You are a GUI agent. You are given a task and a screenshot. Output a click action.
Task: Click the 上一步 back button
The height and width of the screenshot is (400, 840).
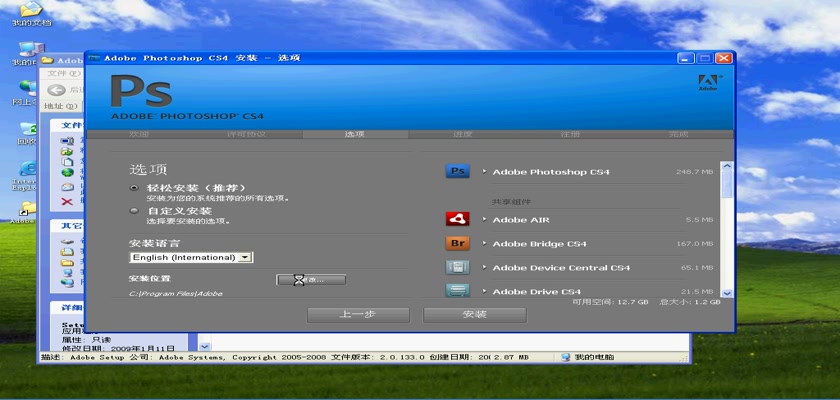[x=358, y=315]
